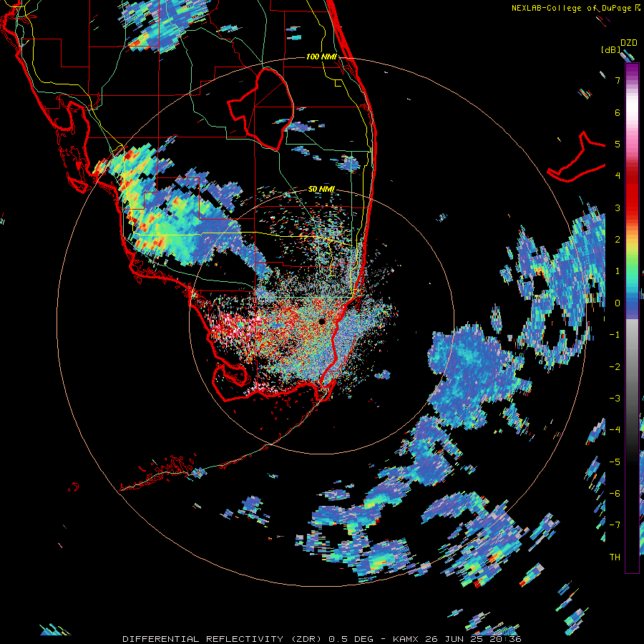Click the -6 tick label on the scale
Image resolution: width=644 pixels, height=644 pixels.
point(615,494)
